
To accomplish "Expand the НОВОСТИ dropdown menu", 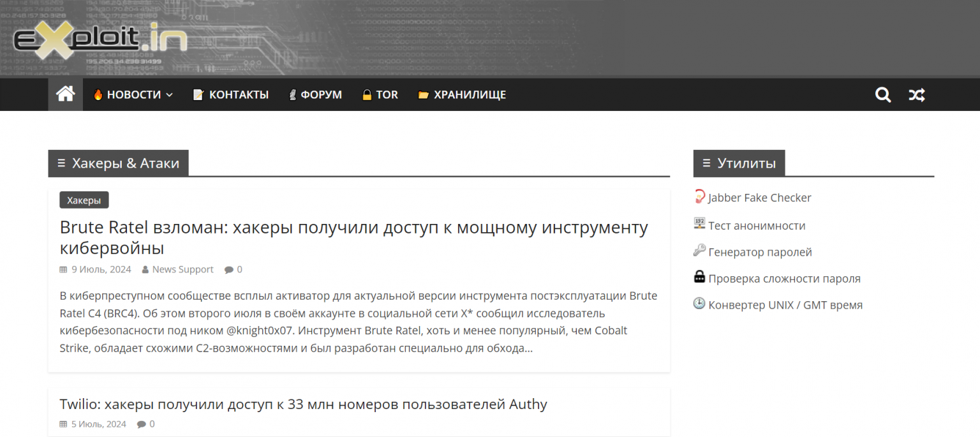I will 170,94.
